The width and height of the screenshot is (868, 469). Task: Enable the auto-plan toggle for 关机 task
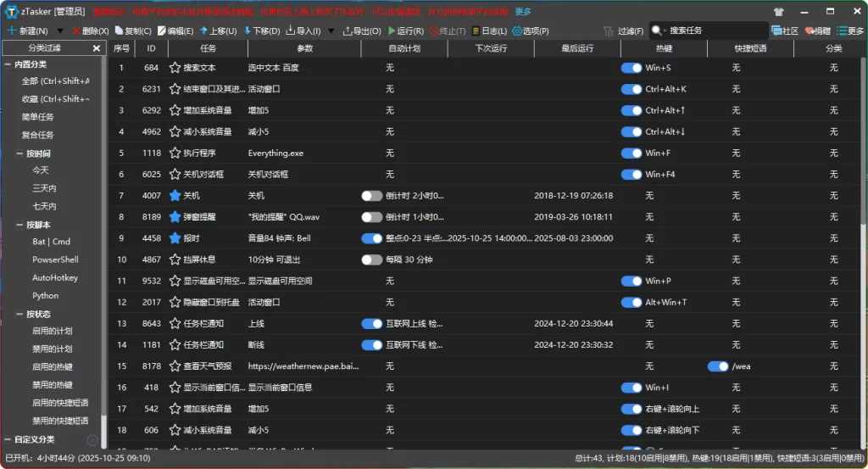372,195
